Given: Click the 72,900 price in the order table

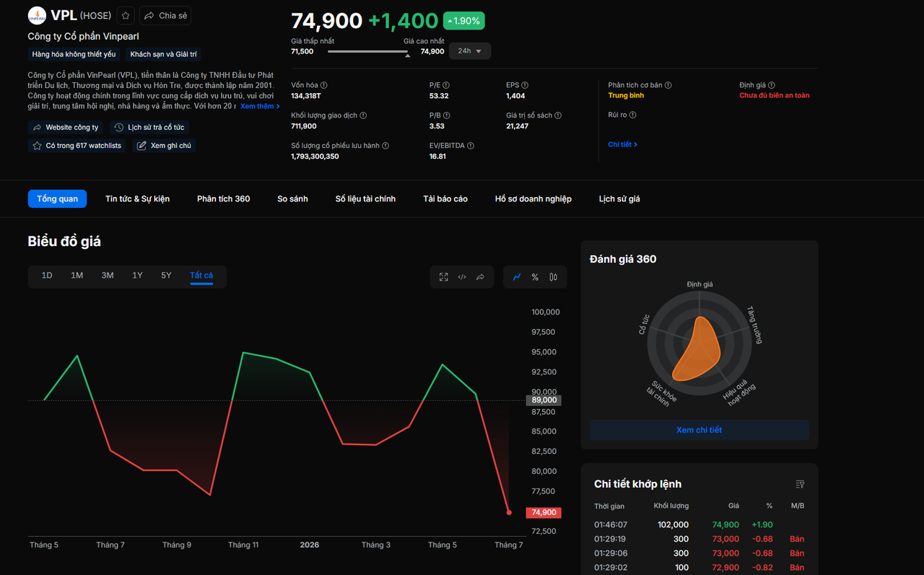Looking at the screenshot, I should pos(725,568).
